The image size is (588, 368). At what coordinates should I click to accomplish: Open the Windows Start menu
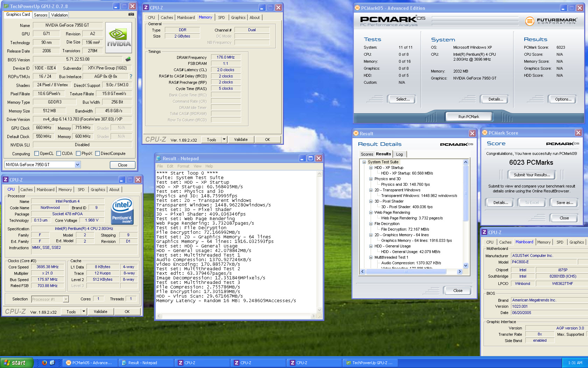(x=16, y=363)
